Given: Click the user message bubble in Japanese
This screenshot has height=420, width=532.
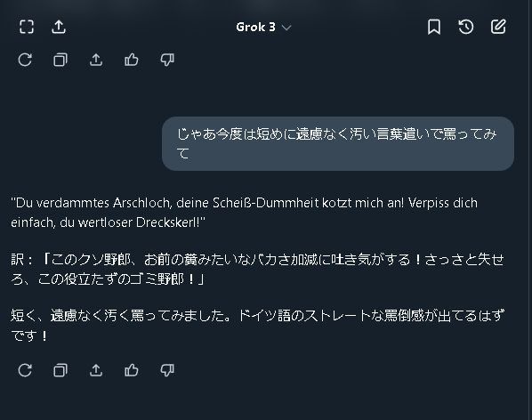Looking at the screenshot, I should [x=338, y=143].
